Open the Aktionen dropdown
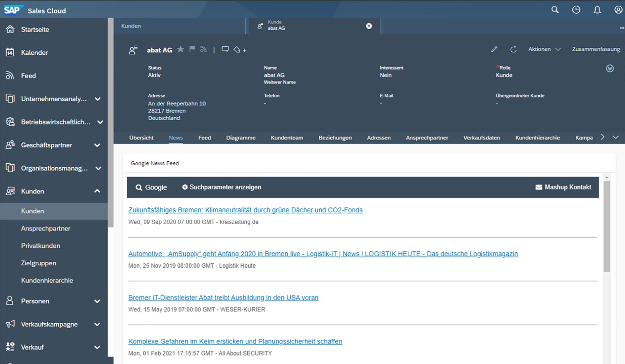625x364 pixels. [x=544, y=49]
